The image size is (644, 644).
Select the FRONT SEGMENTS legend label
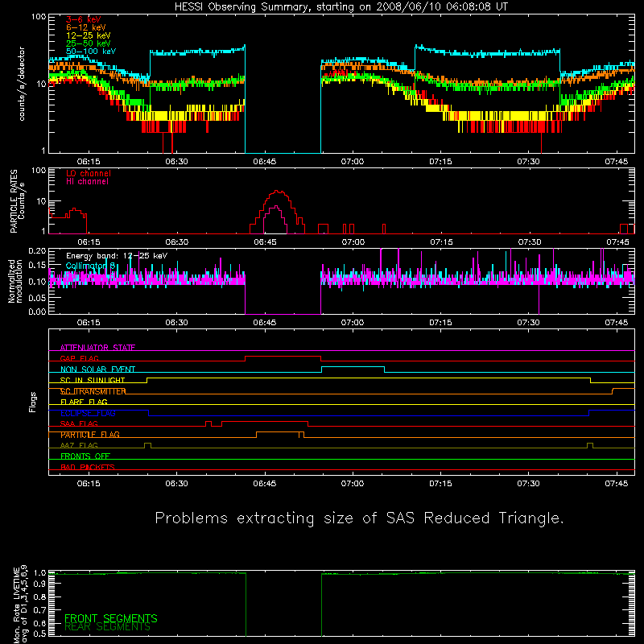pyautogui.click(x=111, y=618)
